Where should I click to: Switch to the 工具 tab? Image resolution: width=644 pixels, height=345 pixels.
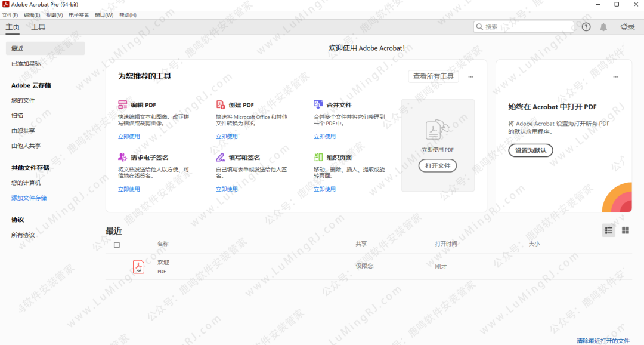point(38,27)
